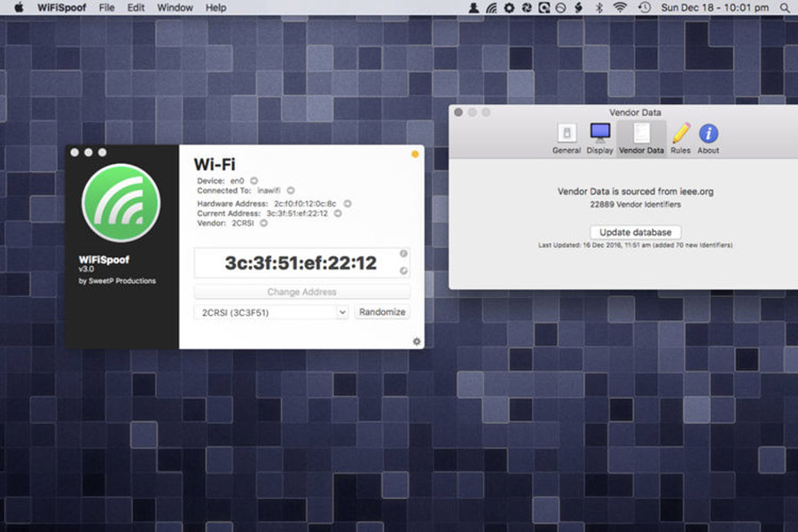Open the General preferences pane

tap(567, 138)
